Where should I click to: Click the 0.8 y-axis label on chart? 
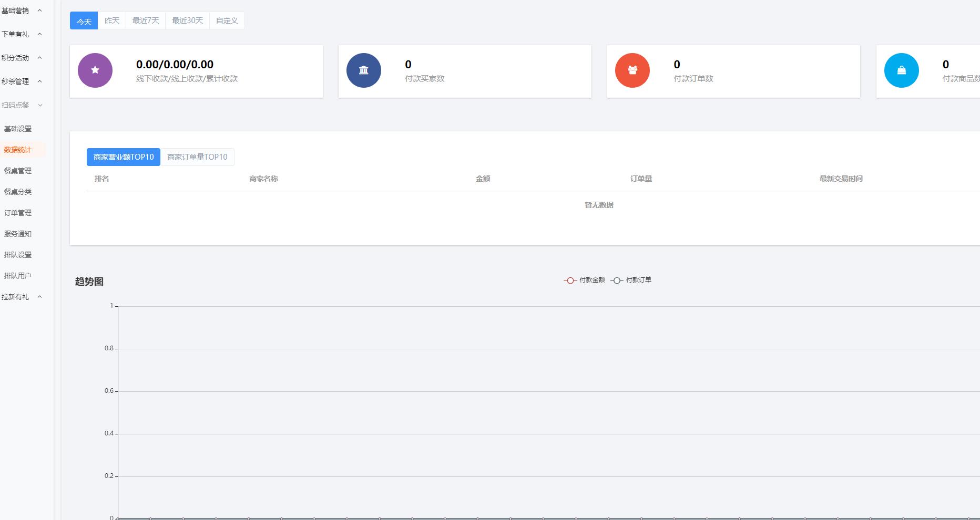tap(109, 348)
